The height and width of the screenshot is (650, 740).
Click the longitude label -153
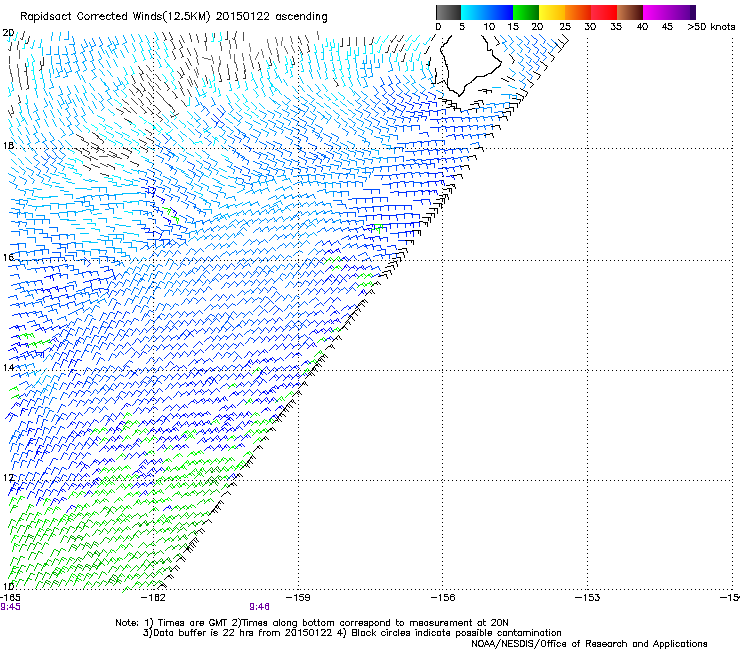pyautogui.click(x=587, y=598)
